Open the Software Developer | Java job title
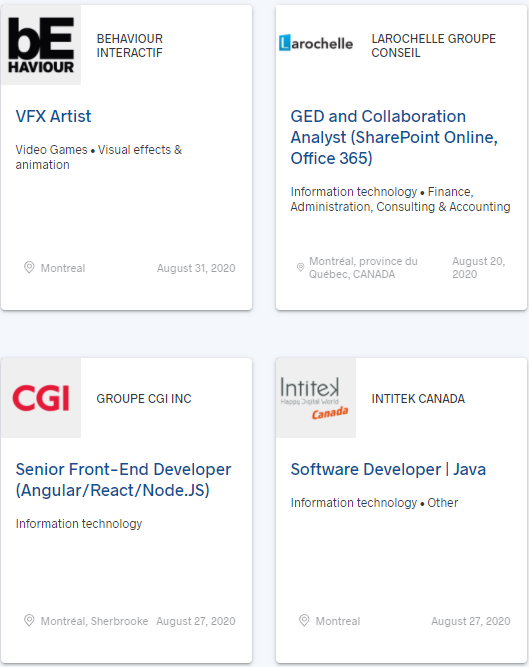529x667 pixels. (388, 469)
